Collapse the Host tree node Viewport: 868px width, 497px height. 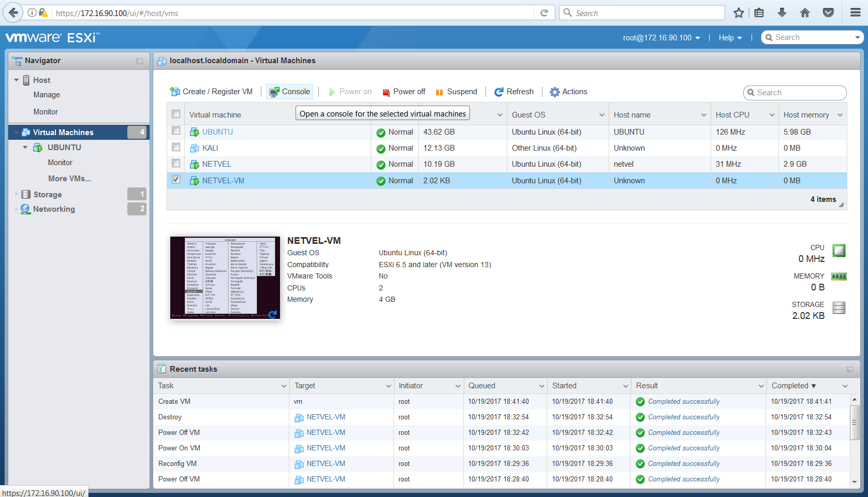(17, 80)
